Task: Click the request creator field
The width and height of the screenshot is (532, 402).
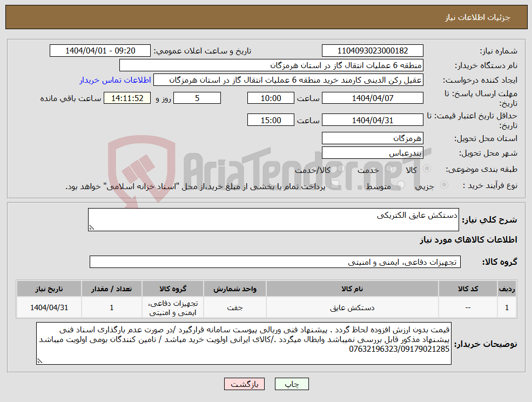Action: tap(288, 80)
